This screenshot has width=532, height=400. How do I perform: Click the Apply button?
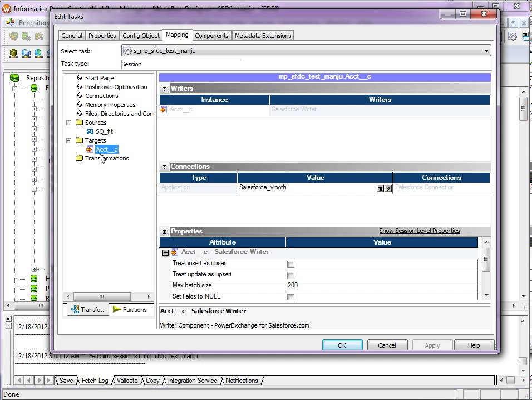tap(432, 345)
